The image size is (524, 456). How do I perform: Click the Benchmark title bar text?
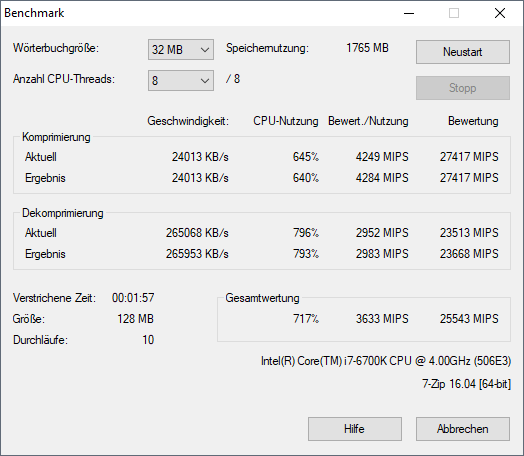point(34,13)
